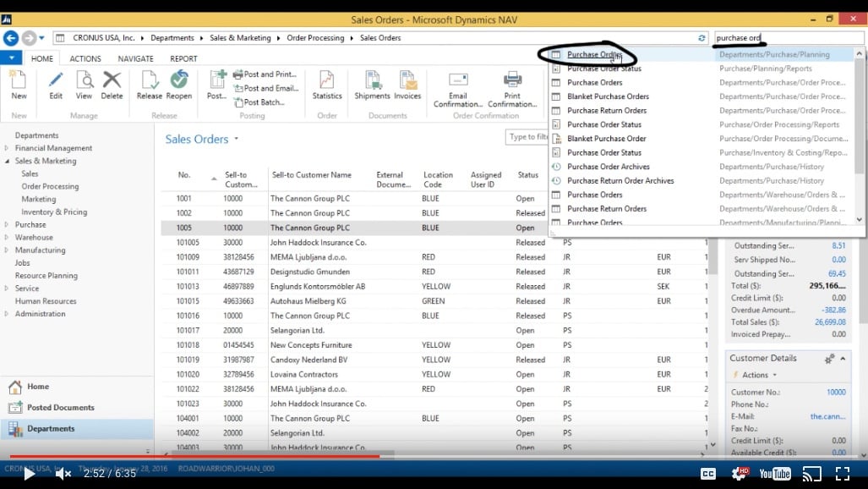Expand the Warehouse department node
This screenshot has height=489, width=868.
pyautogui.click(x=7, y=237)
